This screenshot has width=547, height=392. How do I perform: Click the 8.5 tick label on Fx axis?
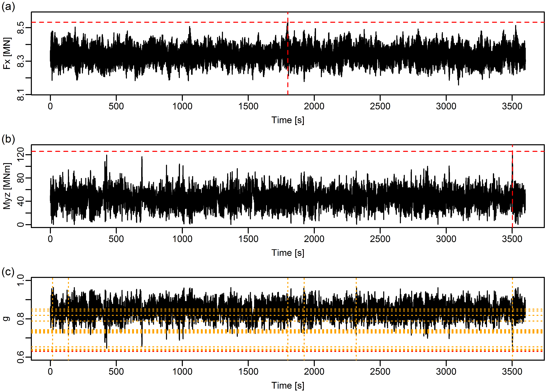point(21,27)
